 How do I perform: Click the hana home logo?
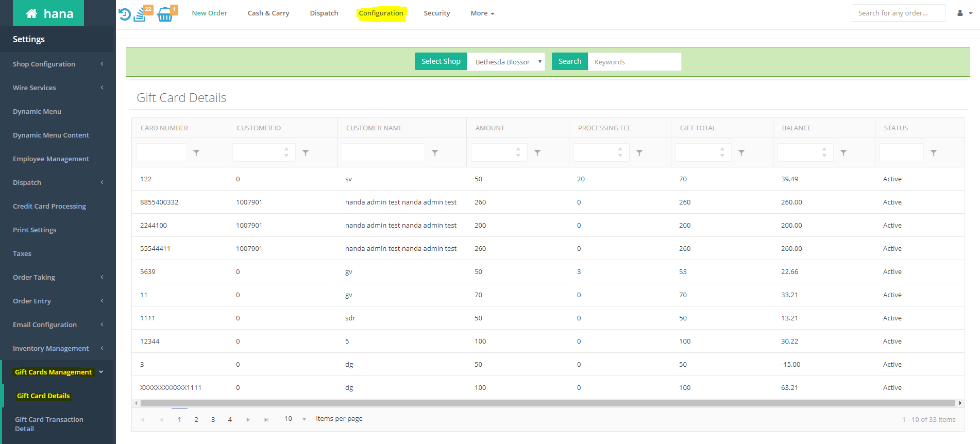[48, 13]
